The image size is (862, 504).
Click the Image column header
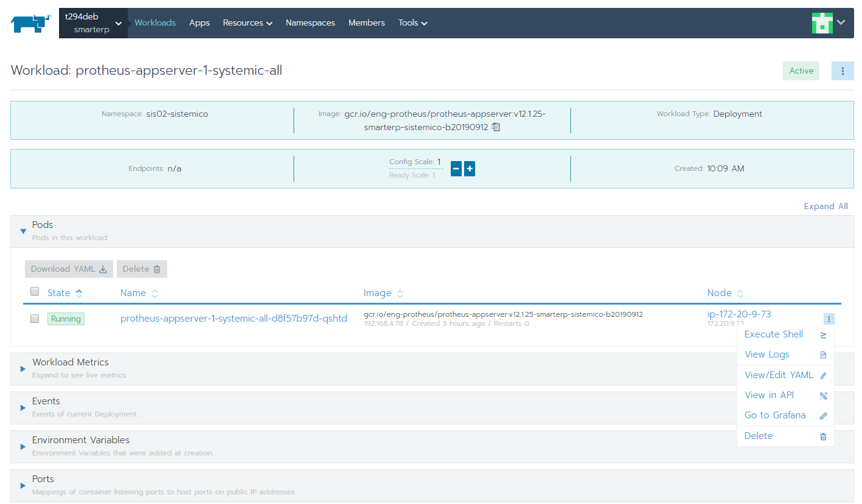click(x=377, y=293)
